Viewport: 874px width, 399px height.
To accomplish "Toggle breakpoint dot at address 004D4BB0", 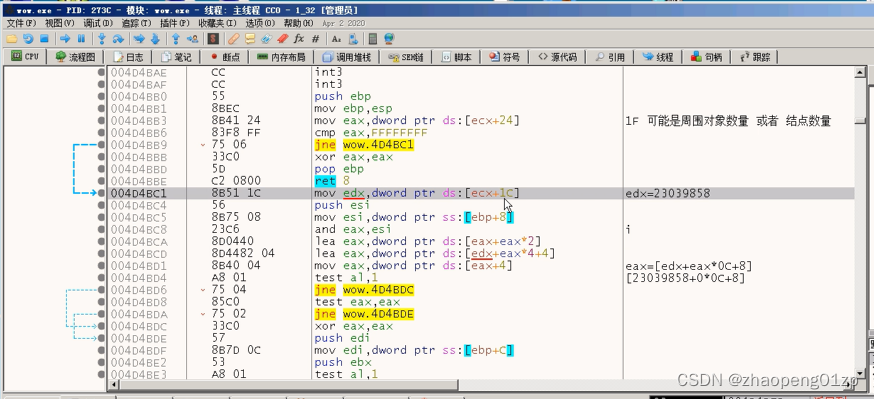I will pos(101,96).
